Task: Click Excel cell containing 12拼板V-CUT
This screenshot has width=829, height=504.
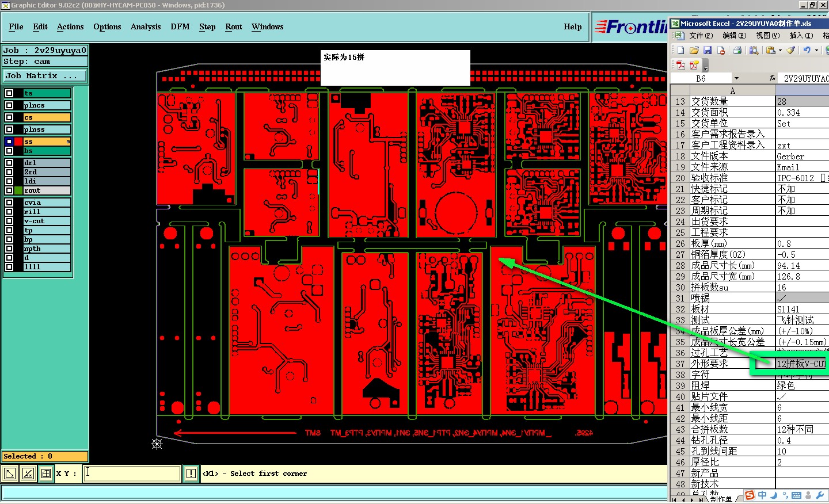Action: coord(802,364)
